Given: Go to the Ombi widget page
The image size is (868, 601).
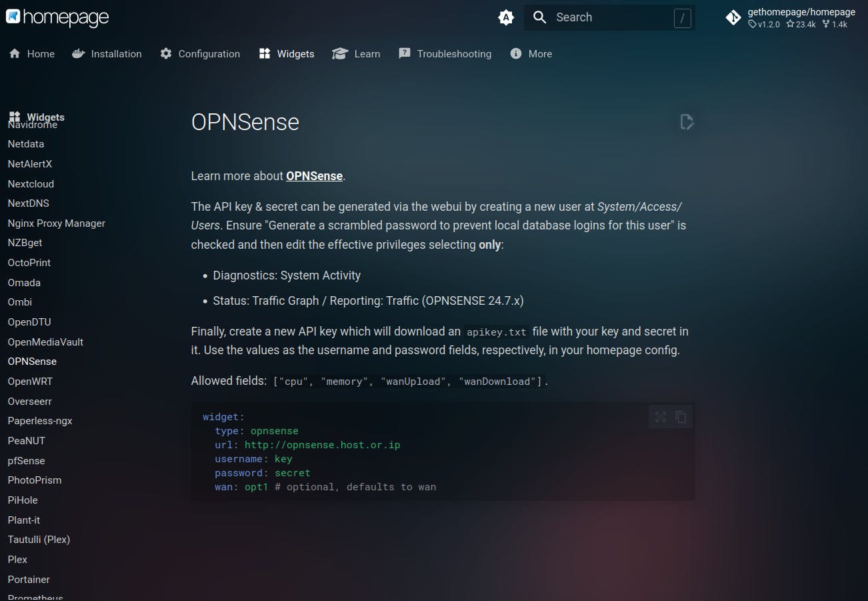Looking at the screenshot, I should 20,302.
